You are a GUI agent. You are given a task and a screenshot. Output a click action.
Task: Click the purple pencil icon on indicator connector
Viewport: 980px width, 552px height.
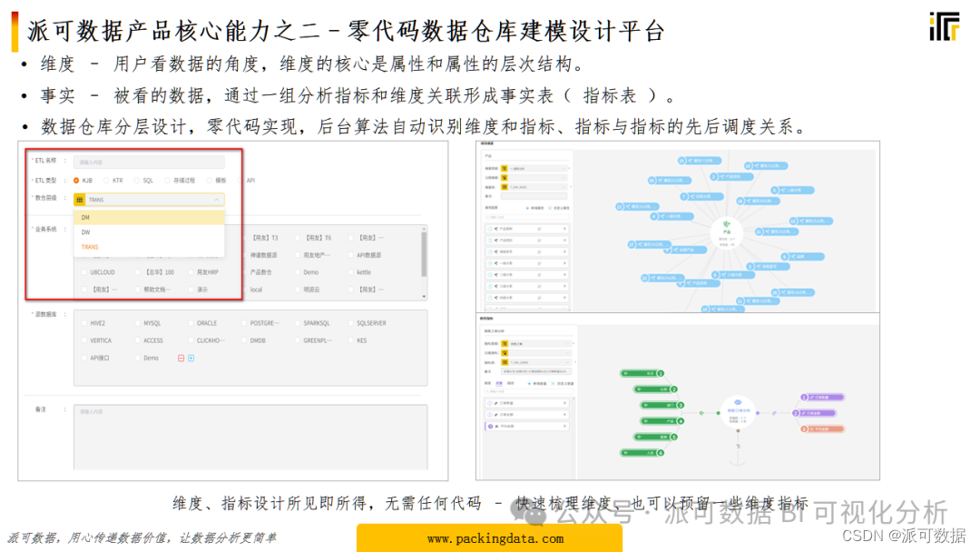point(774,413)
